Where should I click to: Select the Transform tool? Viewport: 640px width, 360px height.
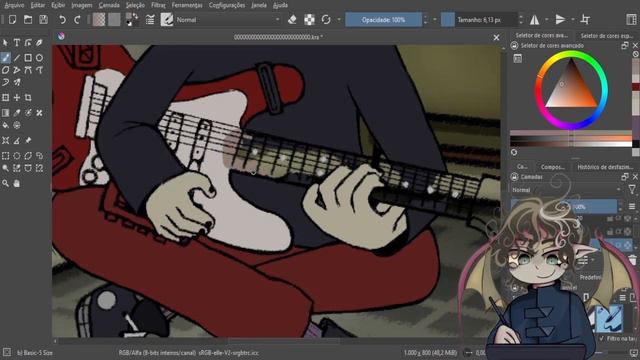[x=5, y=98]
